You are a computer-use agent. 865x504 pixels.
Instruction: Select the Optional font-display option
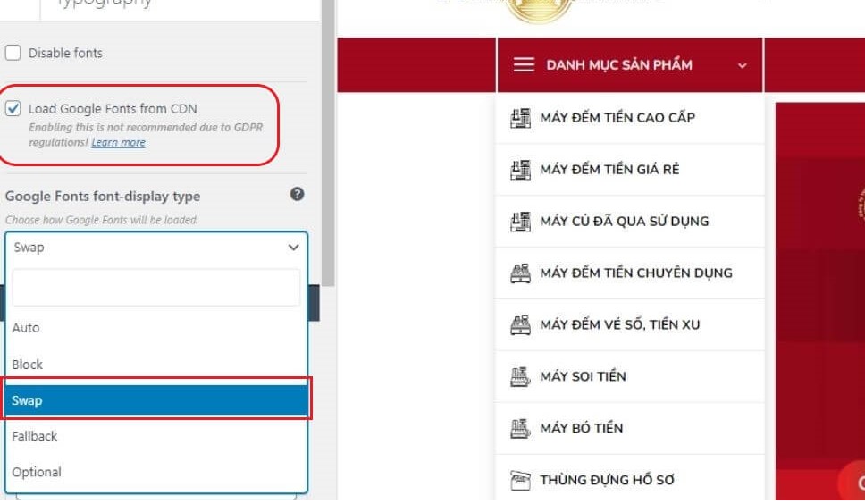156,472
